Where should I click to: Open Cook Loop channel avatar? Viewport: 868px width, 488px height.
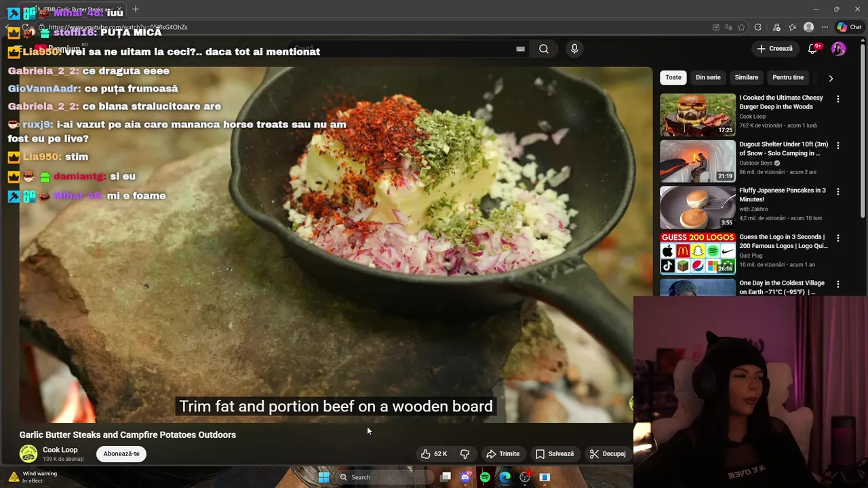coord(28,453)
